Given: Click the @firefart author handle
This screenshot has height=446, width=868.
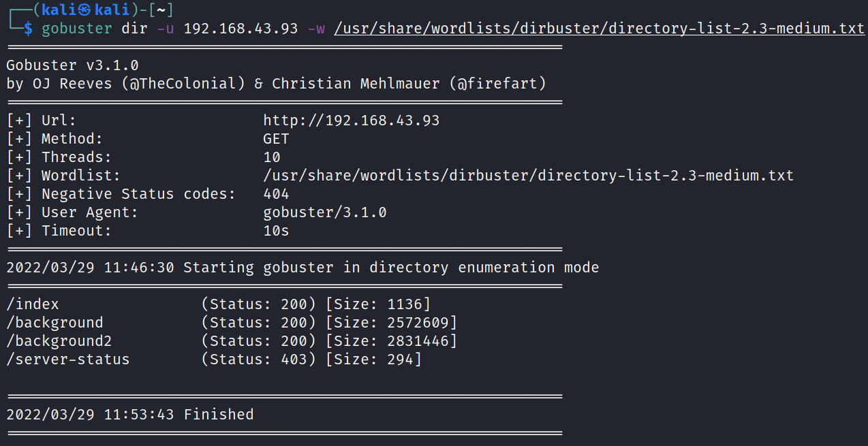Looking at the screenshot, I should pos(498,84).
